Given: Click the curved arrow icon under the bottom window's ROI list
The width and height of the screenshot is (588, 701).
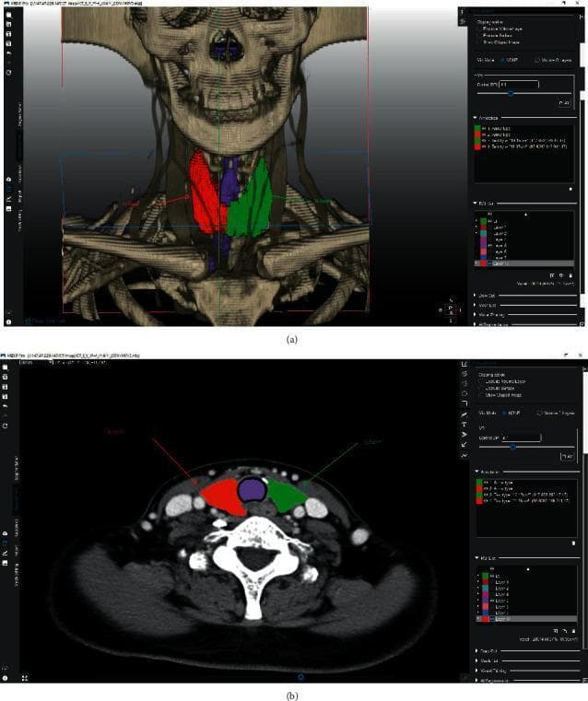Looking at the screenshot, I should click(565, 631).
